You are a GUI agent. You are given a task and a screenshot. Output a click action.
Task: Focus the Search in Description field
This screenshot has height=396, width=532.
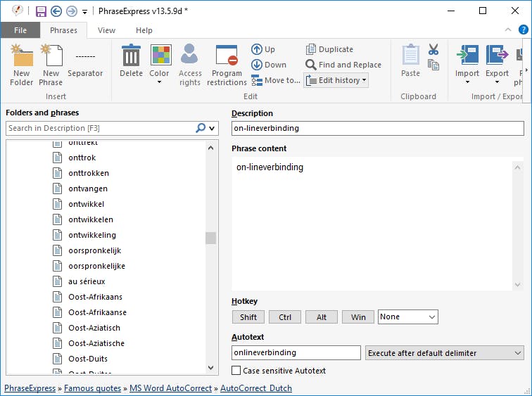[x=100, y=128]
